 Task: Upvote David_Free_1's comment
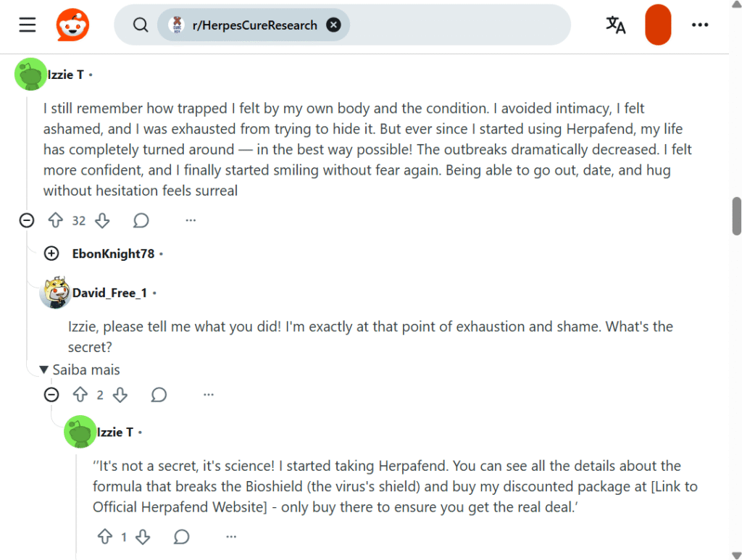click(80, 395)
